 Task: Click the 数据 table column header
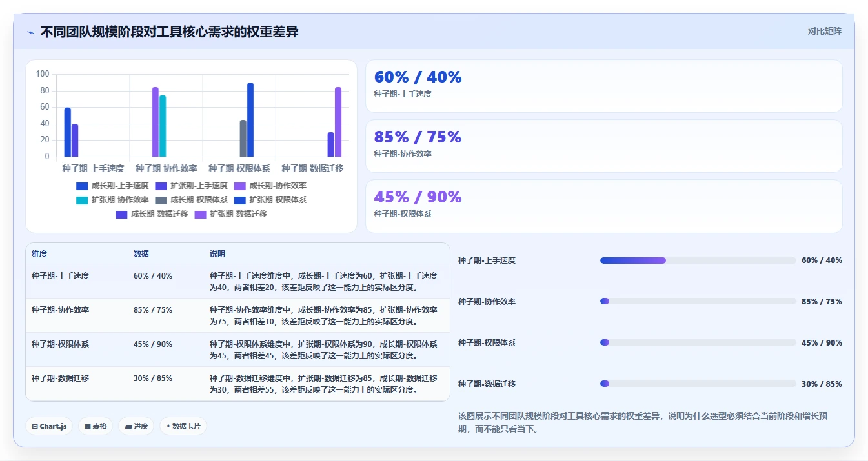click(141, 254)
